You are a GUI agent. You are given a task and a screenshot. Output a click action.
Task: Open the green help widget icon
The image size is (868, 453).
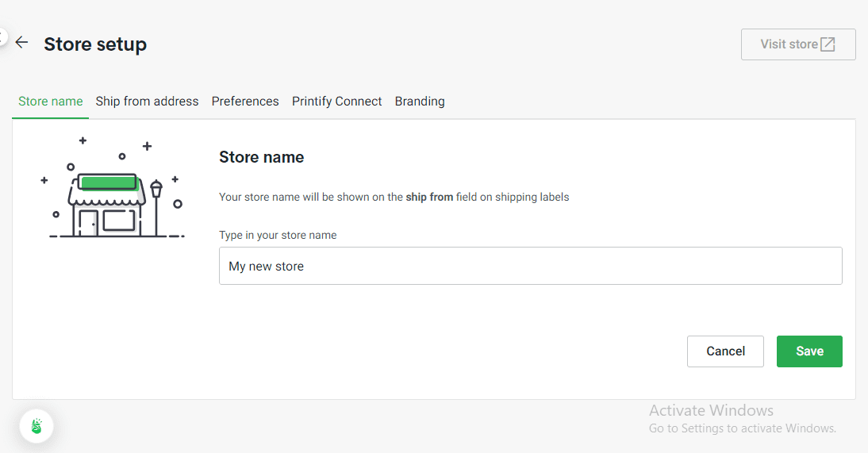(36, 427)
